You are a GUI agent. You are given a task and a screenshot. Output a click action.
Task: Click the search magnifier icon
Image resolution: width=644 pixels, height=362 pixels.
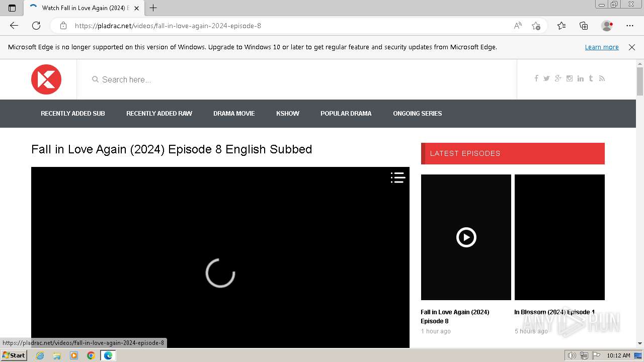click(95, 79)
